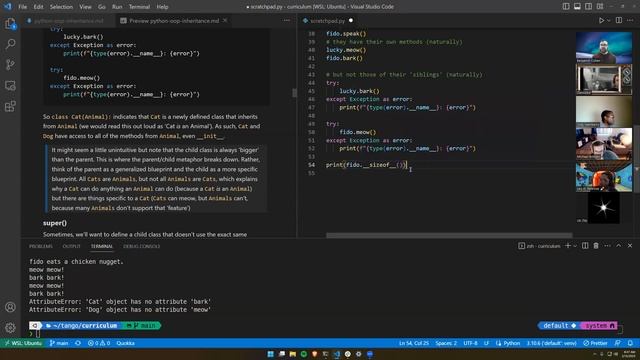Click the feedback icon in status bar
This screenshot has height=360, width=640.
[x=618, y=343]
